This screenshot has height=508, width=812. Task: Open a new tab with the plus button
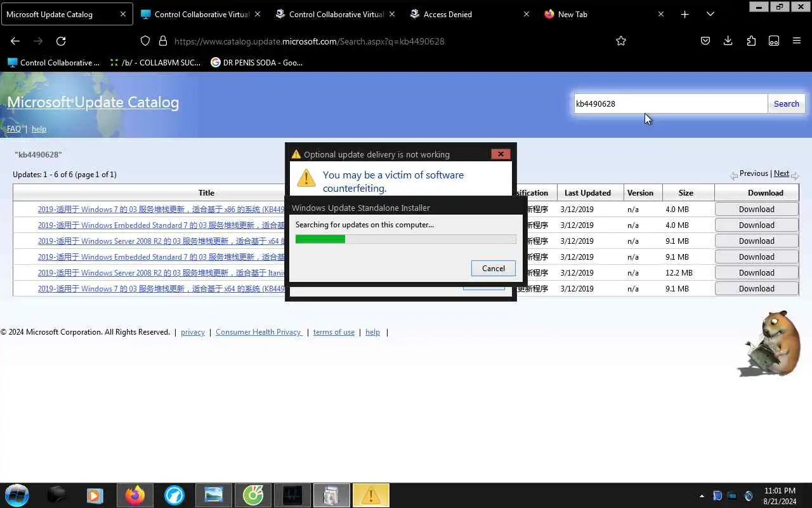coord(684,14)
